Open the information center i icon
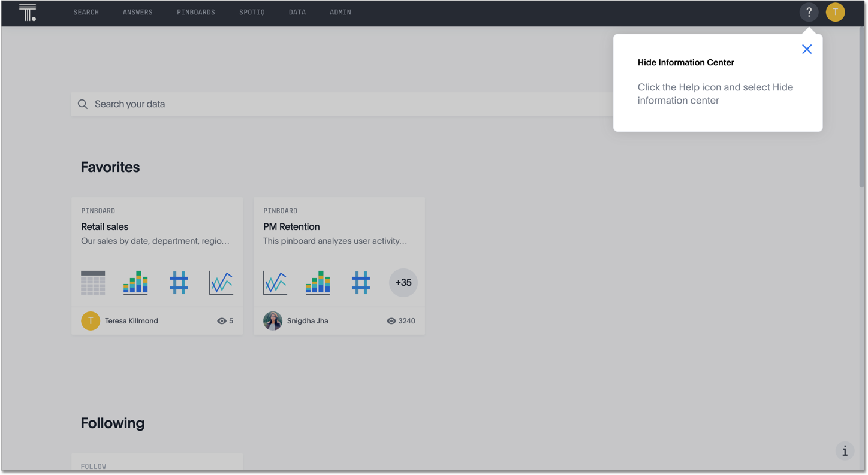The width and height of the screenshot is (868, 475). tap(845, 451)
